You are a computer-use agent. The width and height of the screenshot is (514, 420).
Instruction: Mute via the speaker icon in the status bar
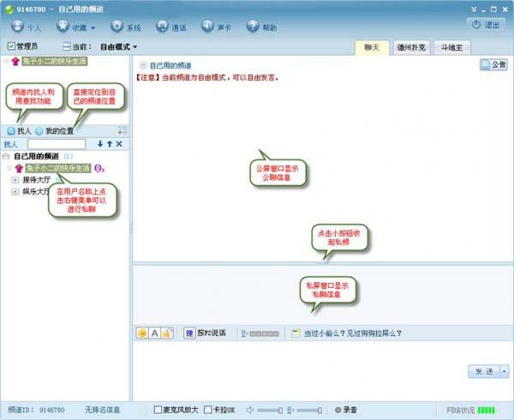[250, 410]
